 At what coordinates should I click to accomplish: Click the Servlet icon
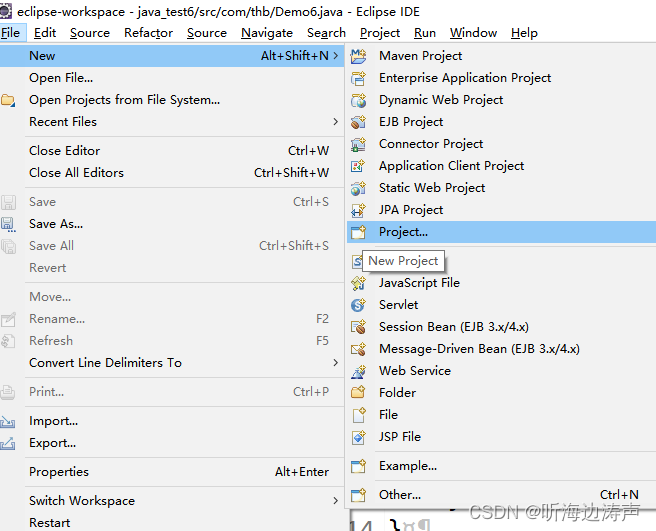[x=358, y=305]
